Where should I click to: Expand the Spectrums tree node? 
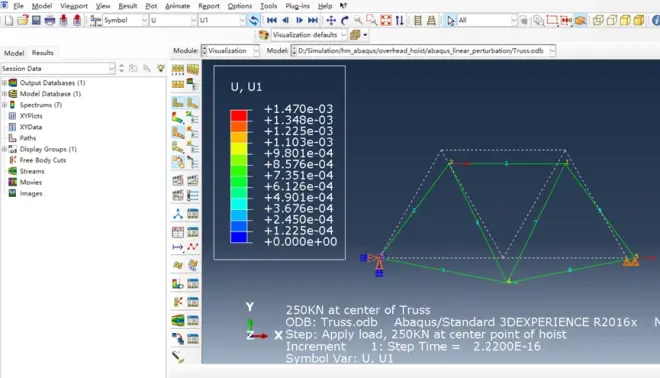pyautogui.click(x=5, y=105)
